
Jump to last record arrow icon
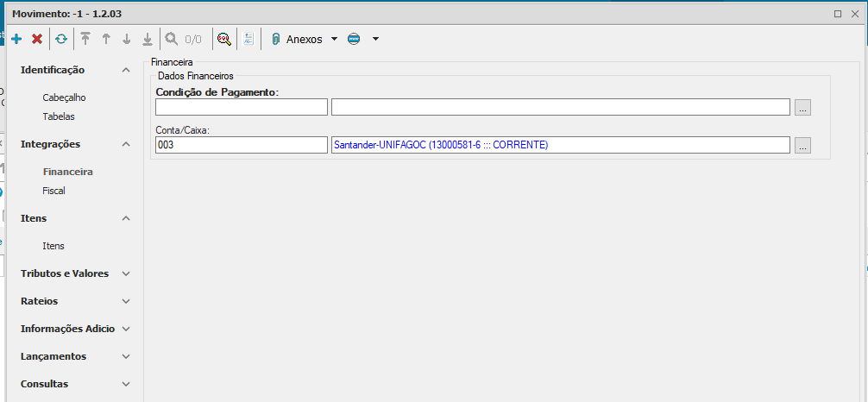148,39
